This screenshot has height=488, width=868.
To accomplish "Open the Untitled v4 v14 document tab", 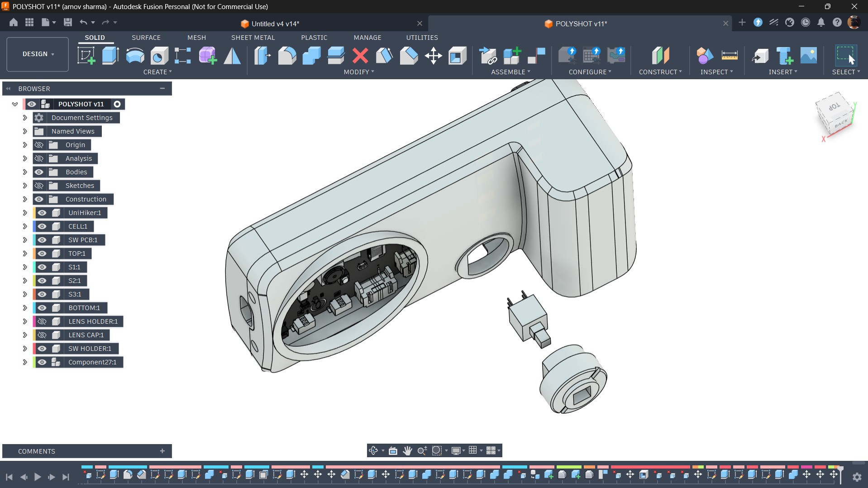I will tap(275, 24).
